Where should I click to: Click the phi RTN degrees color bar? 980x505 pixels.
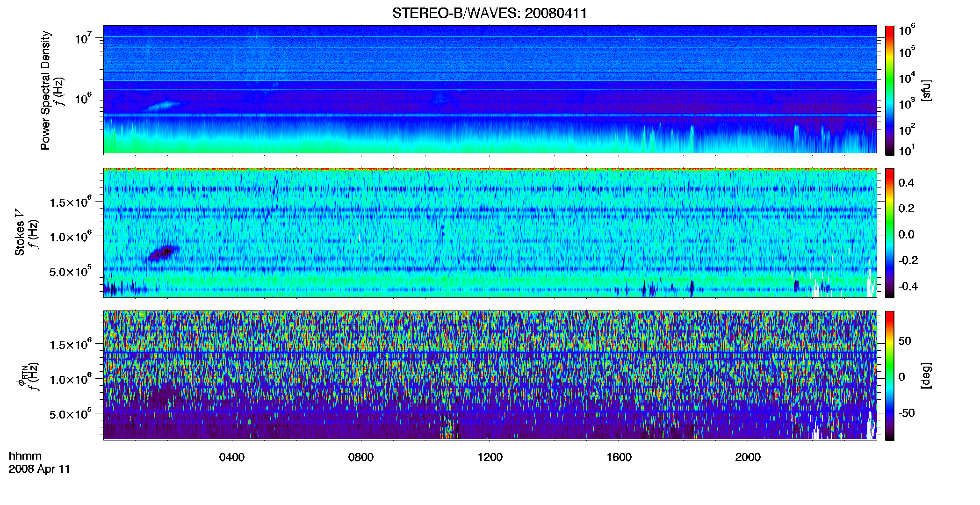click(x=890, y=375)
